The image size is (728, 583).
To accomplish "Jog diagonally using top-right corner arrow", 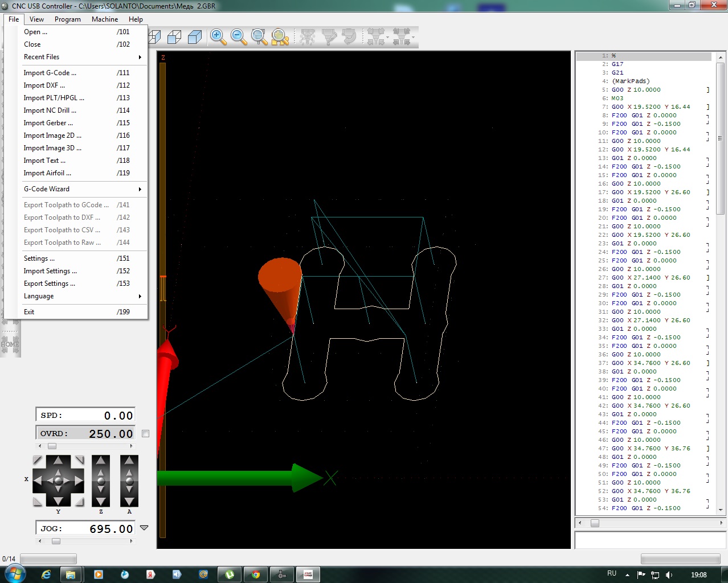I will [x=79, y=459].
